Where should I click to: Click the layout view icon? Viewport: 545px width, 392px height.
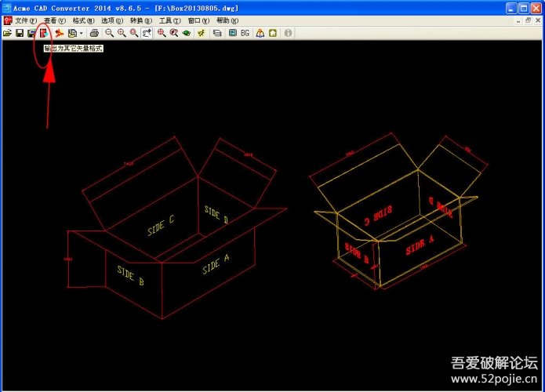point(233,34)
